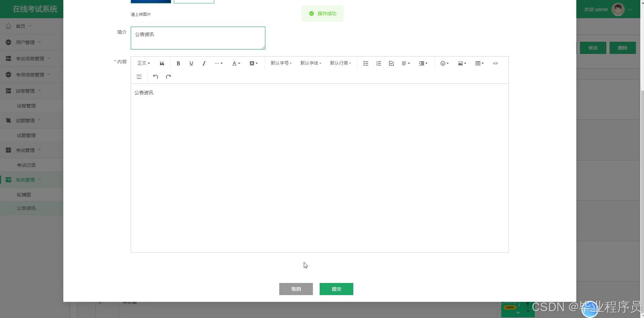
Task: Open the 默认字体 font family dropdown
Action: pyautogui.click(x=311, y=63)
